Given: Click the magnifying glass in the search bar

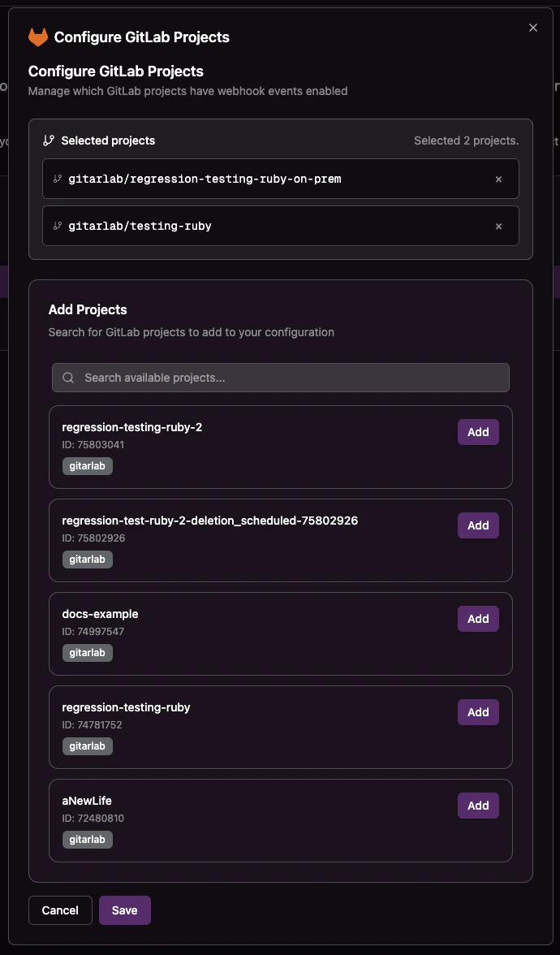Looking at the screenshot, I should 68,377.
